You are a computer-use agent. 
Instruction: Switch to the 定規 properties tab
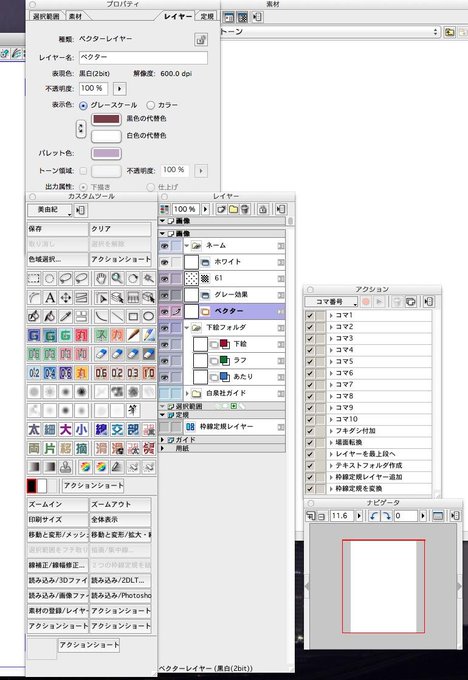[x=207, y=16]
